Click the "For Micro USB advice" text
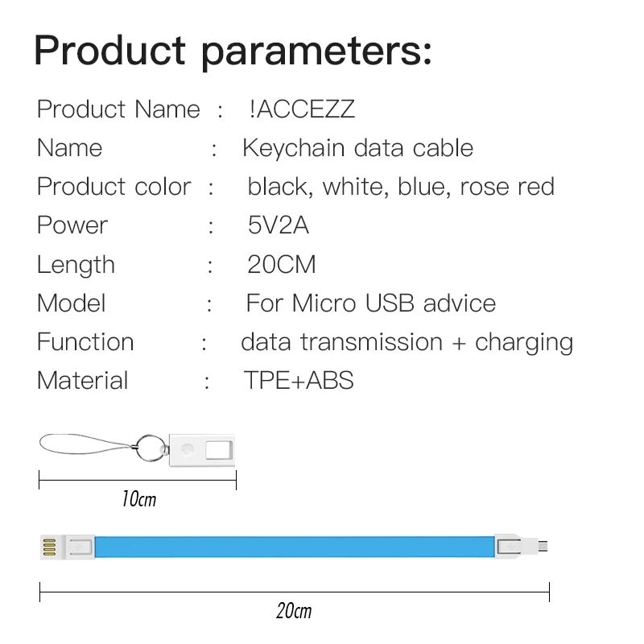 370,303
